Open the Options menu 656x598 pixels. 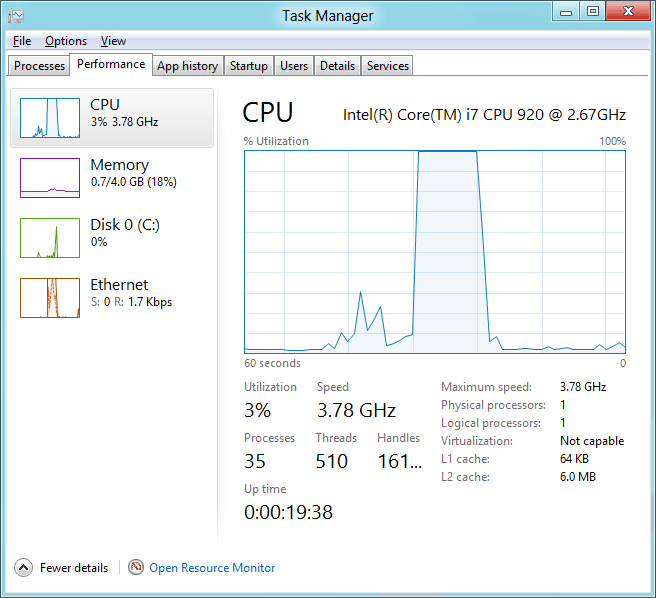[66, 41]
